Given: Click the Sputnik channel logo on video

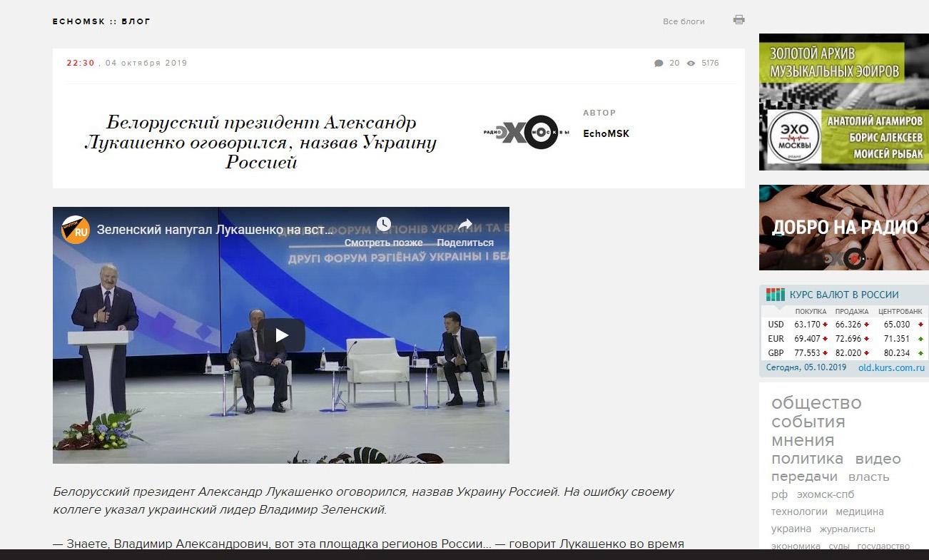Looking at the screenshot, I should click(x=76, y=230).
